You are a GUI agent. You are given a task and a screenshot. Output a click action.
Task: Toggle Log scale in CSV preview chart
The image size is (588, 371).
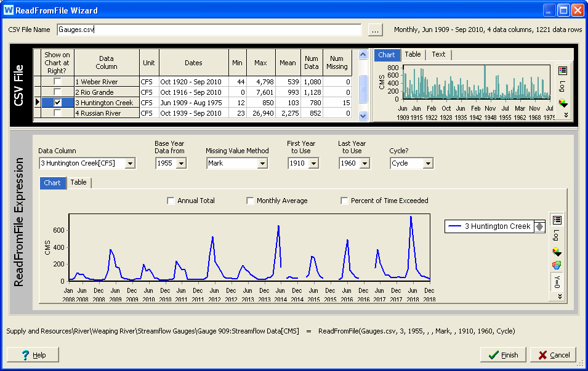(x=562, y=86)
